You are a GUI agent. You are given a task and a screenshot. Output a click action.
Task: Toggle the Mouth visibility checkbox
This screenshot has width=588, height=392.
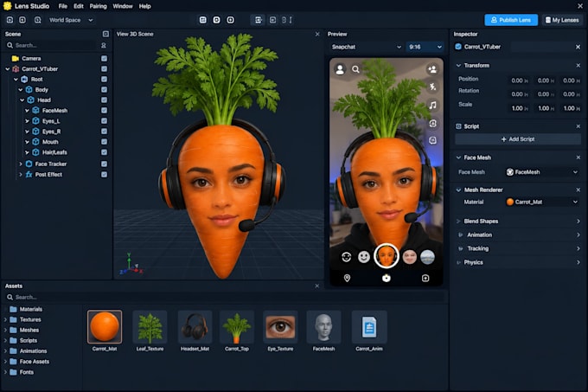click(105, 142)
